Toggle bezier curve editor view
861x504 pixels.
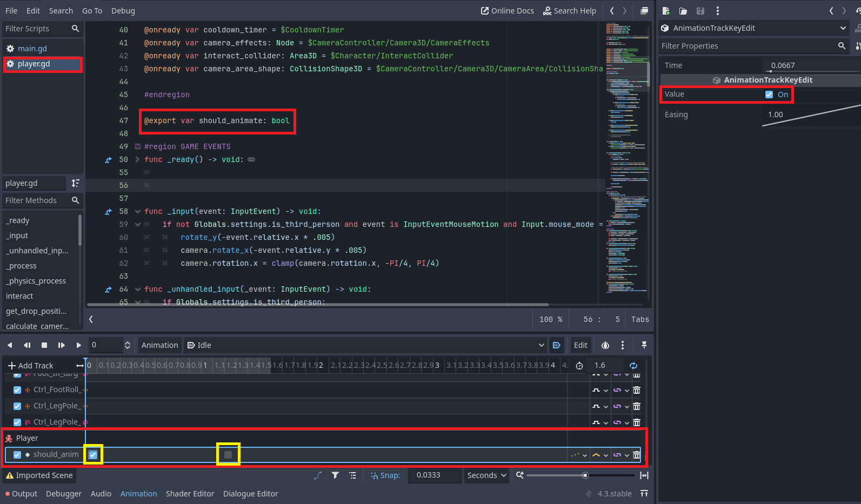[318, 475]
